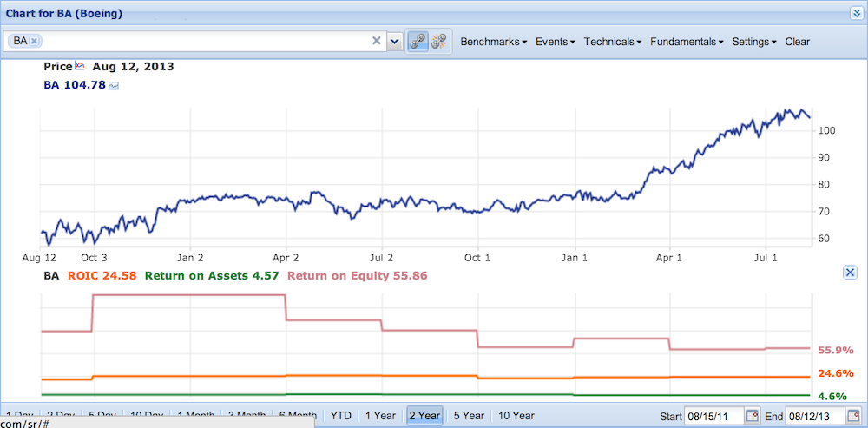This screenshot has height=428, width=868.
Task: Click the ROIC 24.58 legend label
Action: (x=102, y=274)
